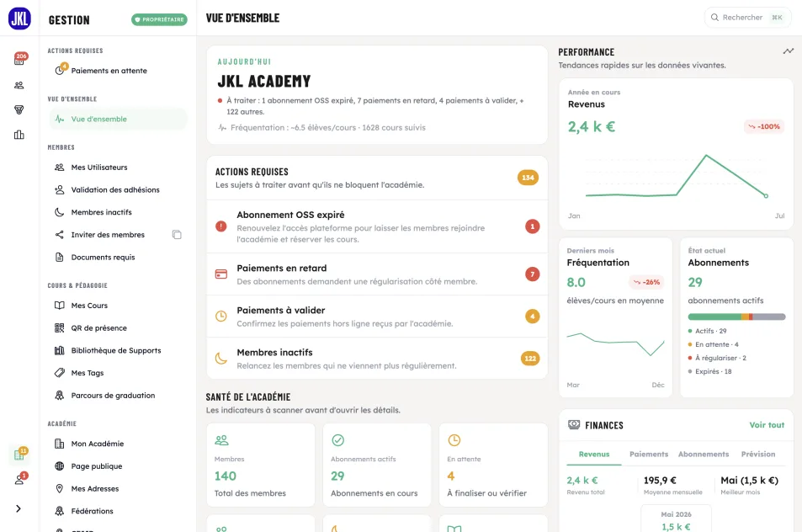Screen dimensions: 802x532
Task: Open the statistics bar chart rail icon
Action: pos(19,135)
